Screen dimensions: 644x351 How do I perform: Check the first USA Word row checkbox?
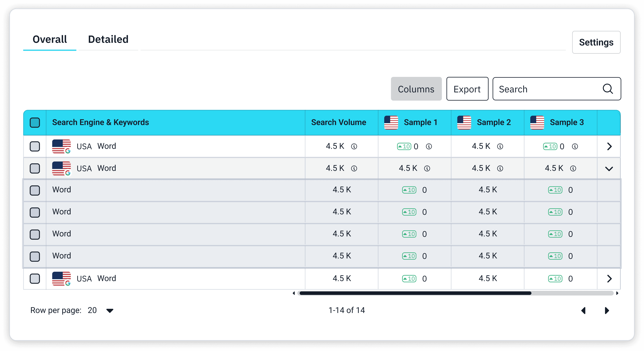tap(35, 146)
